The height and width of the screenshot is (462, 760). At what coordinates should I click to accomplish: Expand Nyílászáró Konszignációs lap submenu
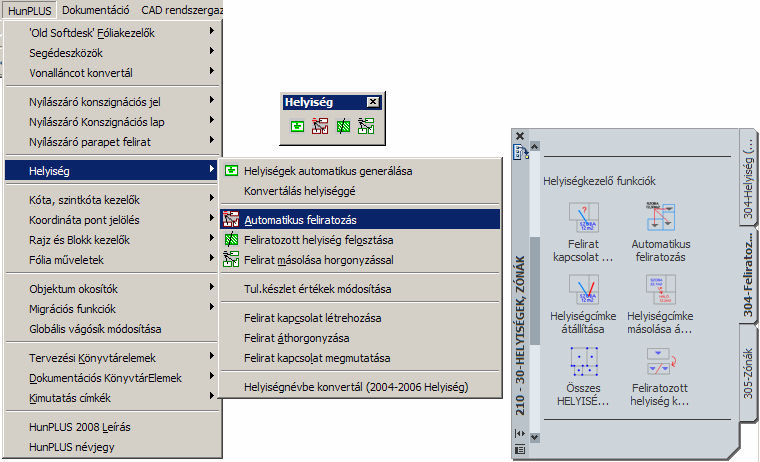(111, 122)
